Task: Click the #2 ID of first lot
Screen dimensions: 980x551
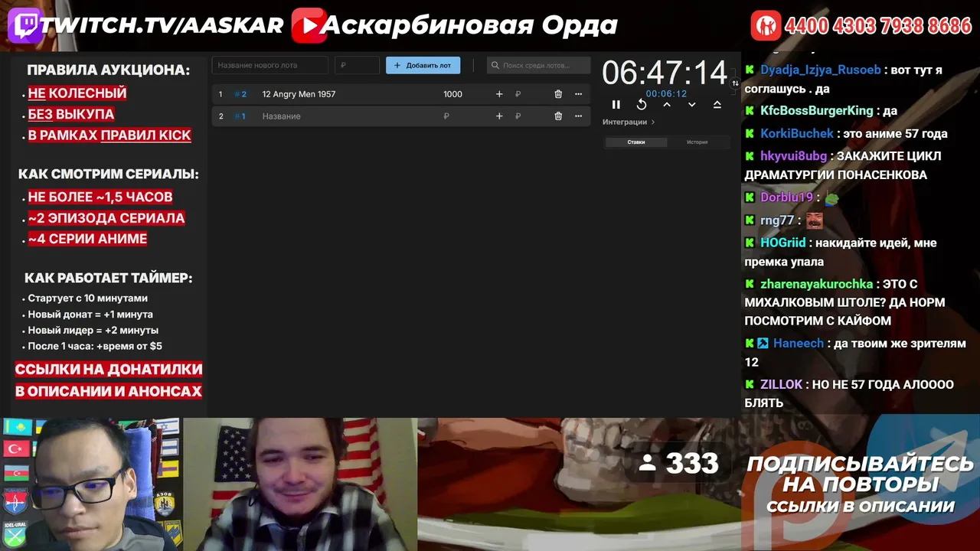Action: pyautogui.click(x=240, y=94)
